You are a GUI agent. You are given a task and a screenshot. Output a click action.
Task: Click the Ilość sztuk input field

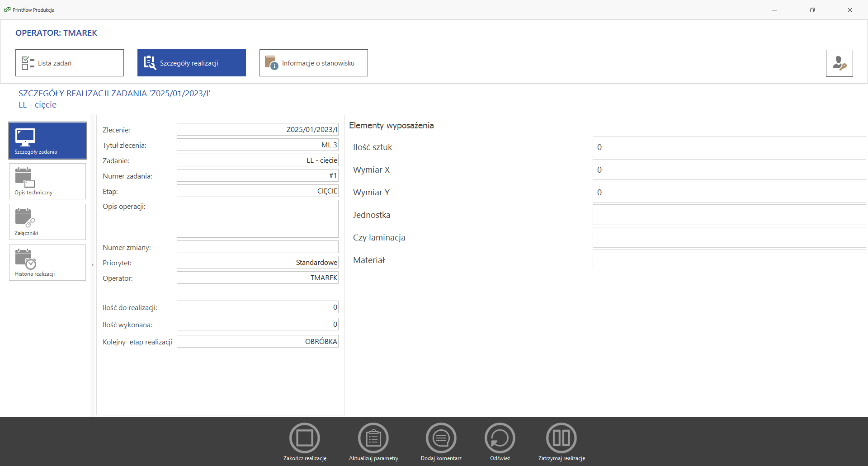(x=729, y=147)
